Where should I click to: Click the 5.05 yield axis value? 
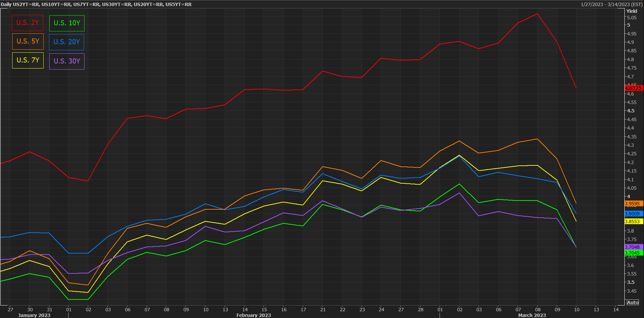coord(632,18)
